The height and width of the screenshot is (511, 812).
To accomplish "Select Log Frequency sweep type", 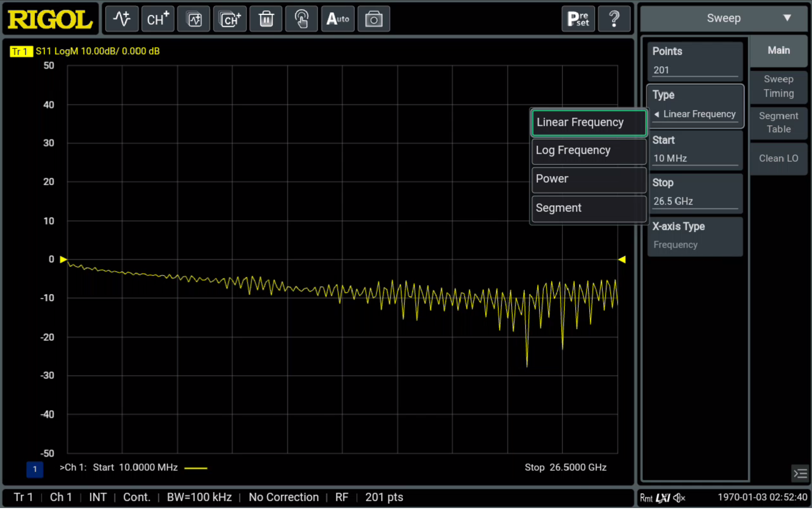I will 589,151.
